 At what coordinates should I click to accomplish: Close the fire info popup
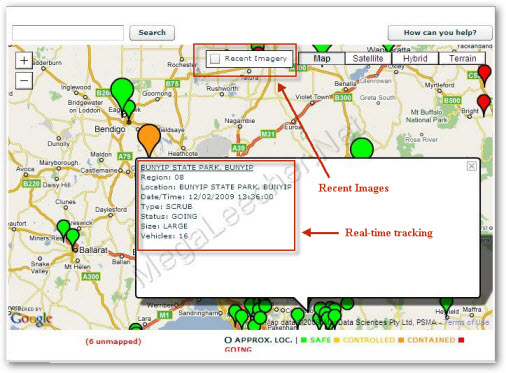471,166
